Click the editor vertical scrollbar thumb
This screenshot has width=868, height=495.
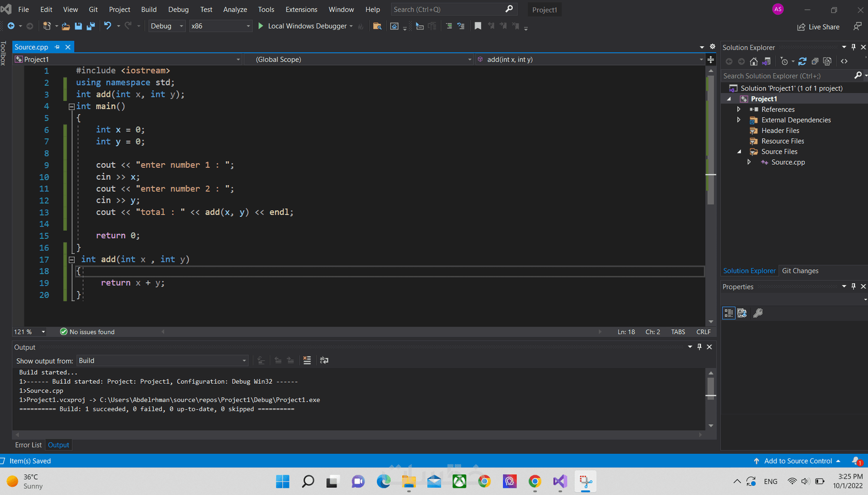[x=711, y=140]
